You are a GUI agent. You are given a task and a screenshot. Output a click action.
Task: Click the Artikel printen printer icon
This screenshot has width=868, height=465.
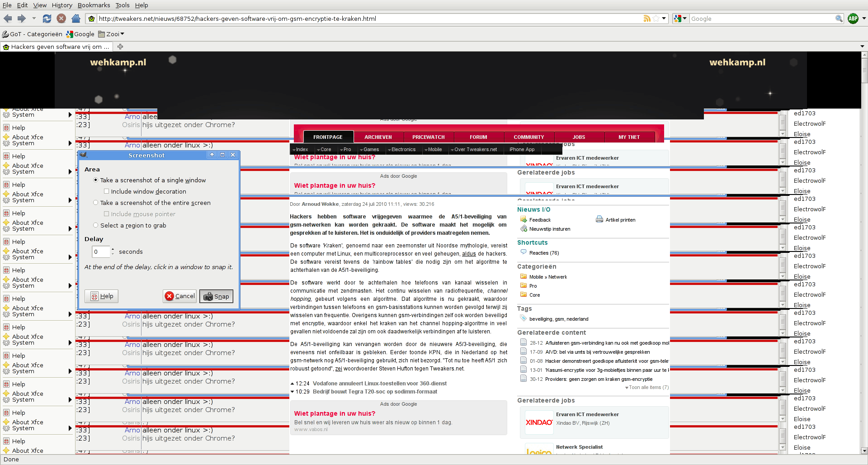tap(599, 219)
